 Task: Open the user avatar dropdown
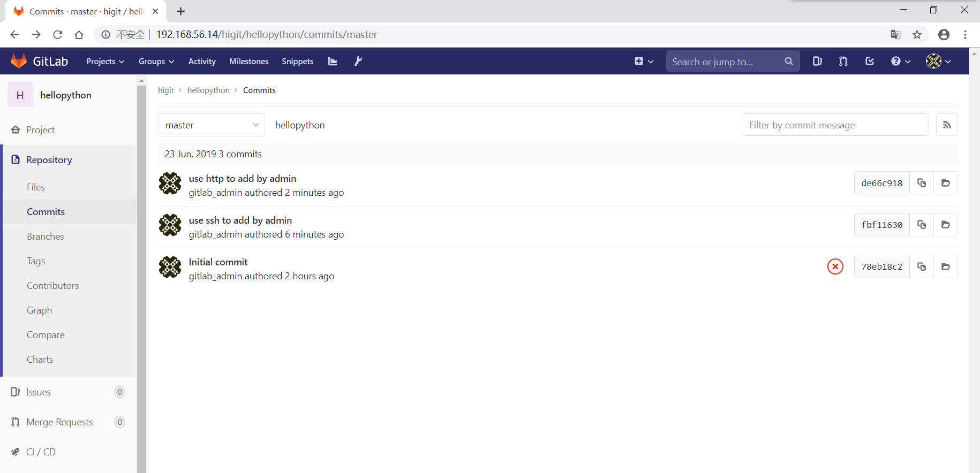(938, 62)
